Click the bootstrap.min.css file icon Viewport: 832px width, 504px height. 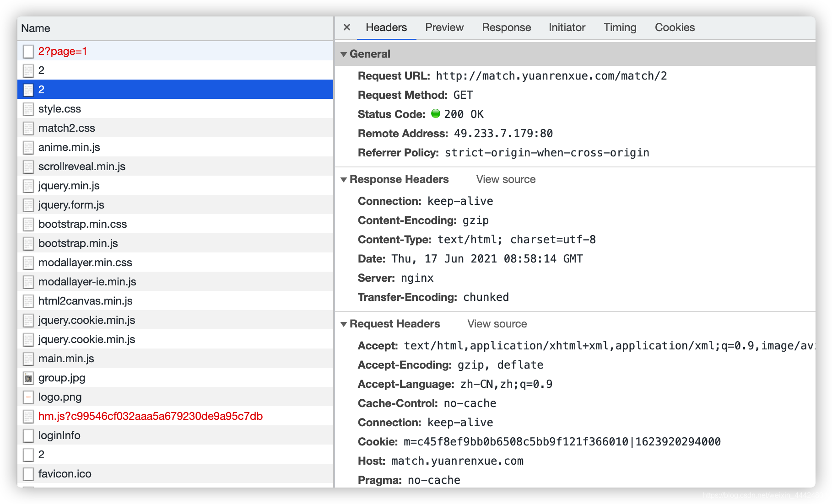click(x=28, y=224)
